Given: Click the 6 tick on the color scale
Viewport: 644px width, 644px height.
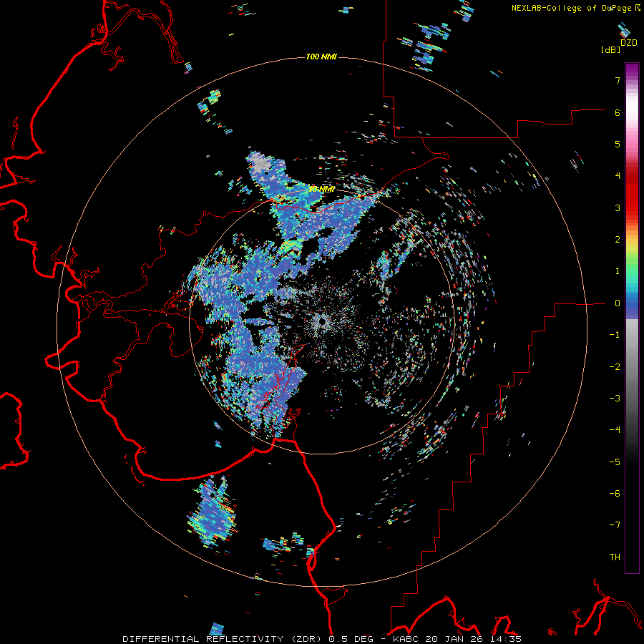Looking at the screenshot, I should [x=618, y=112].
